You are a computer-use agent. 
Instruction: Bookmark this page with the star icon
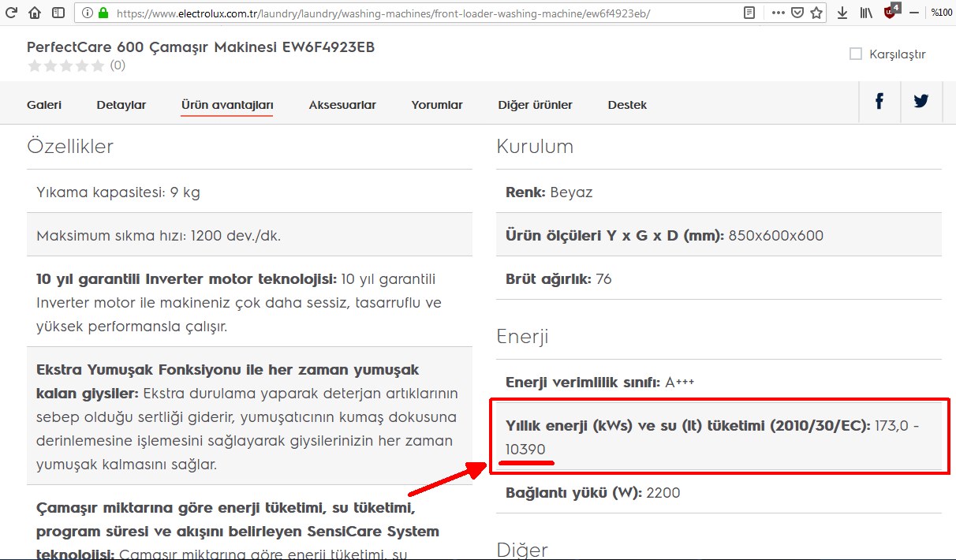[x=816, y=13]
